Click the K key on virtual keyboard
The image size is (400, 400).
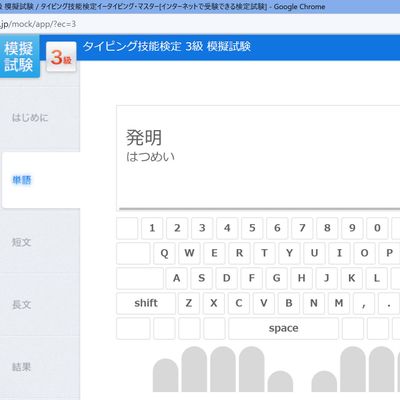point(352,278)
